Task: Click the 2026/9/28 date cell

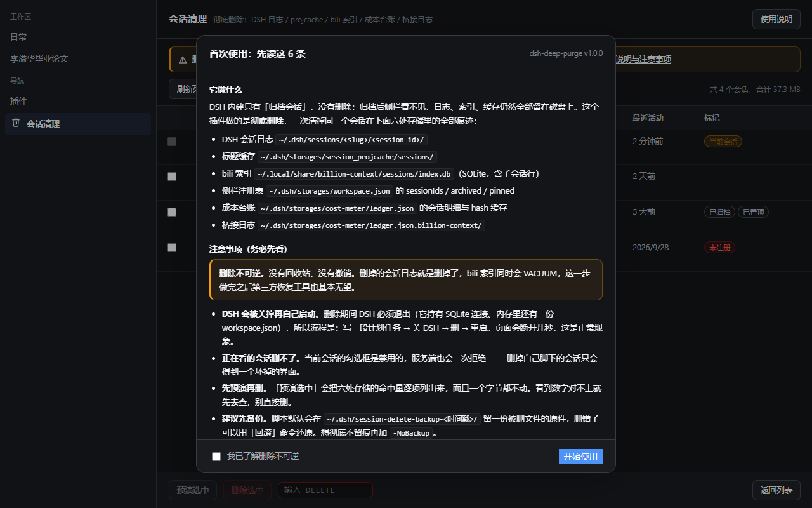Action: click(650, 248)
